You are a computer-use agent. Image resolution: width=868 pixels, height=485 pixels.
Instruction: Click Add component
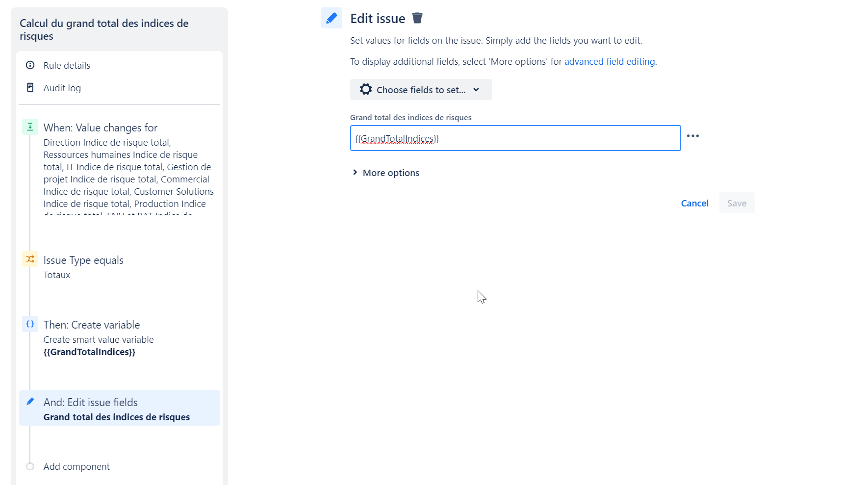click(x=77, y=466)
